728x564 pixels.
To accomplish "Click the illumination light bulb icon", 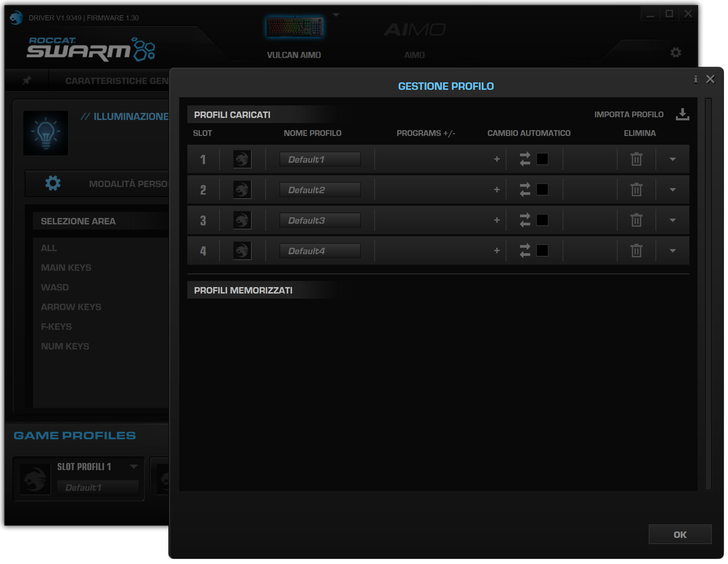I will tap(46, 133).
